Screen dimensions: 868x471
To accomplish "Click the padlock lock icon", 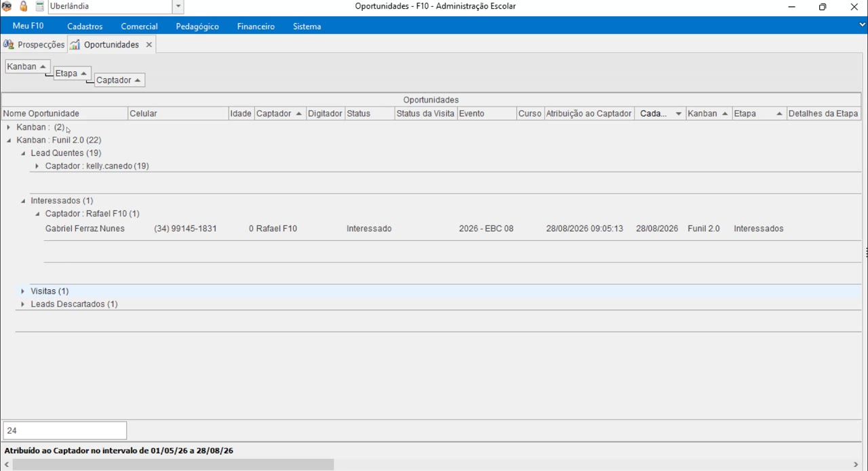I will (24, 7).
